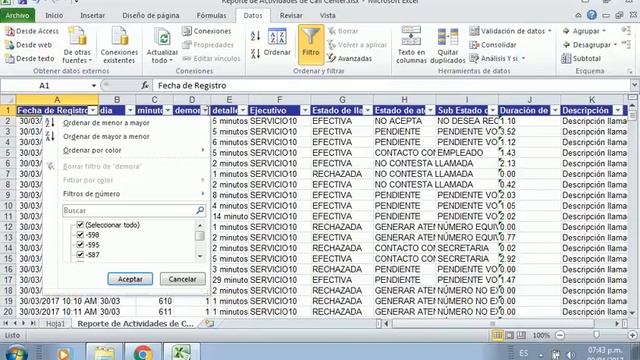Open Validación de datos tool
This screenshot has width=640, height=360.
pyautogui.click(x=511, y=31)
